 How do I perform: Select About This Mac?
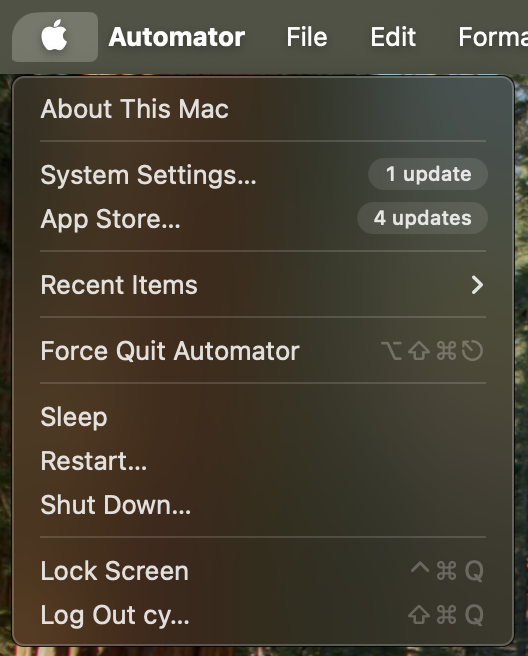[x=263, y=109]
